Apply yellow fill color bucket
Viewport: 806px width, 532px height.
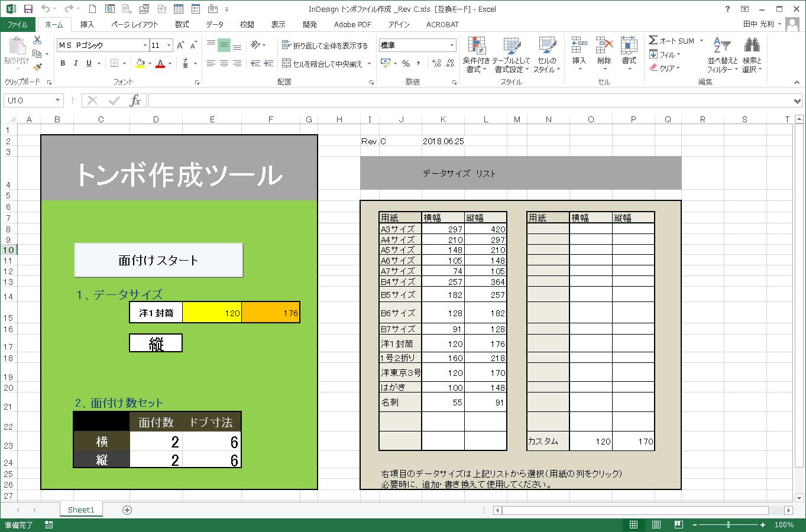pos(140,63)
